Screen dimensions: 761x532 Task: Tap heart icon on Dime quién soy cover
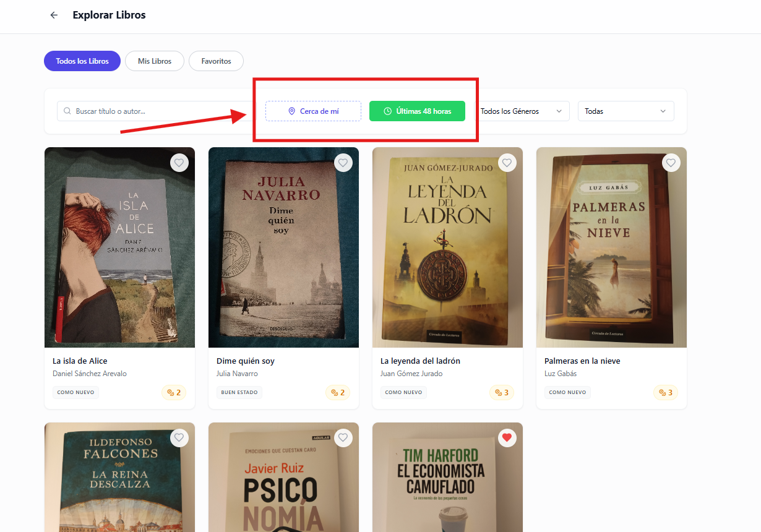(343, 163)
